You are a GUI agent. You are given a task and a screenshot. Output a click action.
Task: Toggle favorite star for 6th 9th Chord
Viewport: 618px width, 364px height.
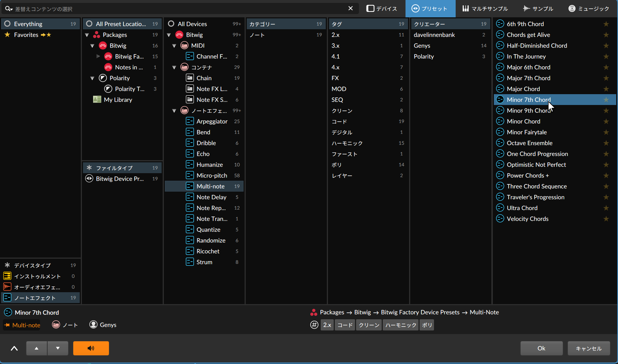(606, 24)
